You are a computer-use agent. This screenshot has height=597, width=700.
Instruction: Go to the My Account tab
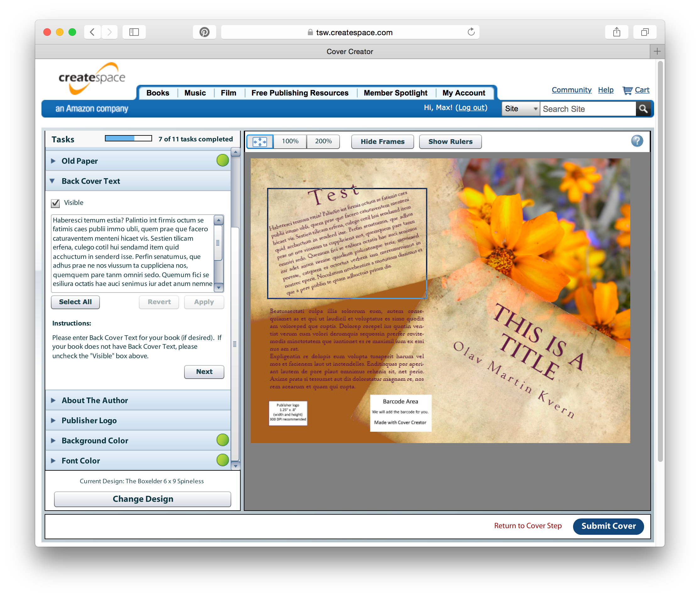(x=463, y=93)
